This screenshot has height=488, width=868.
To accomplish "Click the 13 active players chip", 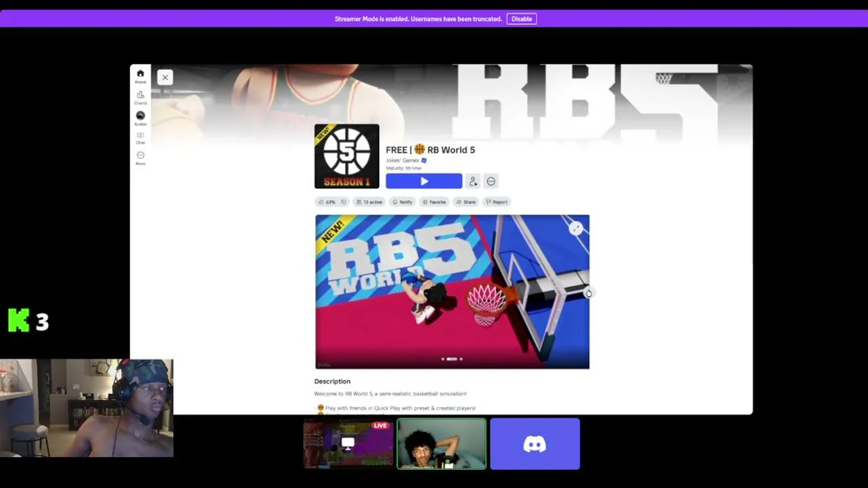I will 369,202.
